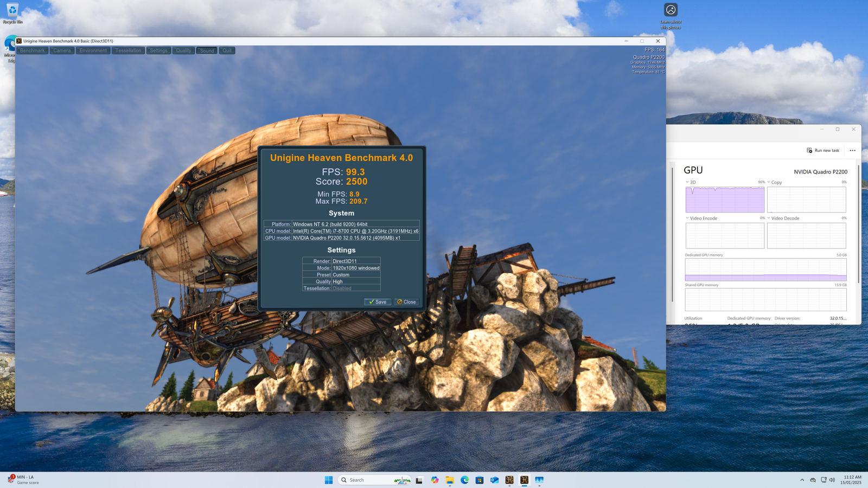This screenshot has width=868, height=488.
Task: Show hidden tray icons chevron
Action: tap(802, 480)
